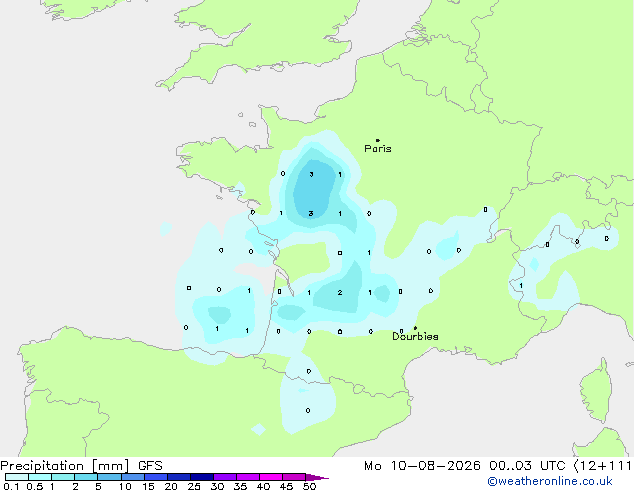Pick the 35–40 mm violet legend swatch
634x490 pixels.
pos(248,477)
